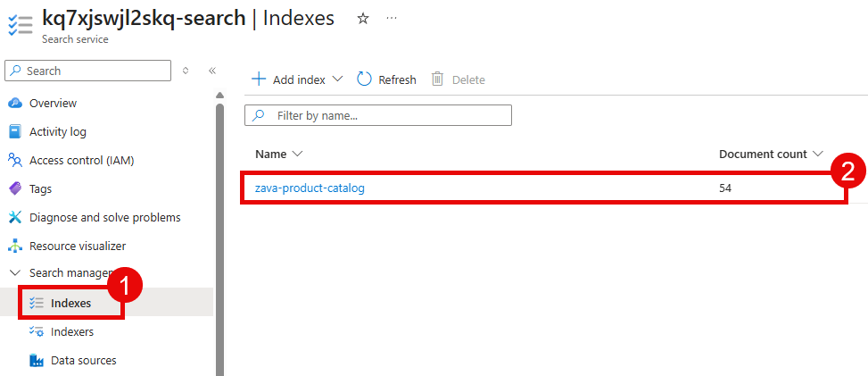Image resolution: width=868 pixels, height=376 pixels.
Task: Click the Indexers gear-list icon
Action: 37,331
